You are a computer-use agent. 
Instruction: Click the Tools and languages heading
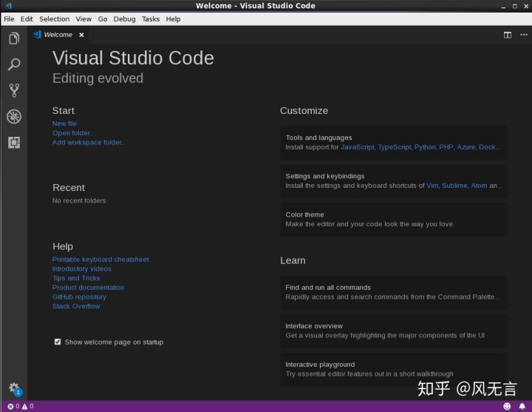[318, 138]
